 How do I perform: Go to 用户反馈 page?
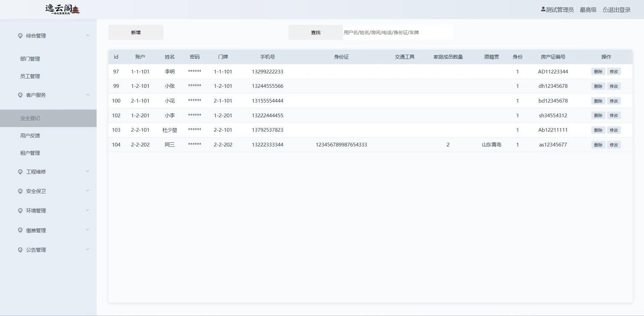tap(30, 136)
